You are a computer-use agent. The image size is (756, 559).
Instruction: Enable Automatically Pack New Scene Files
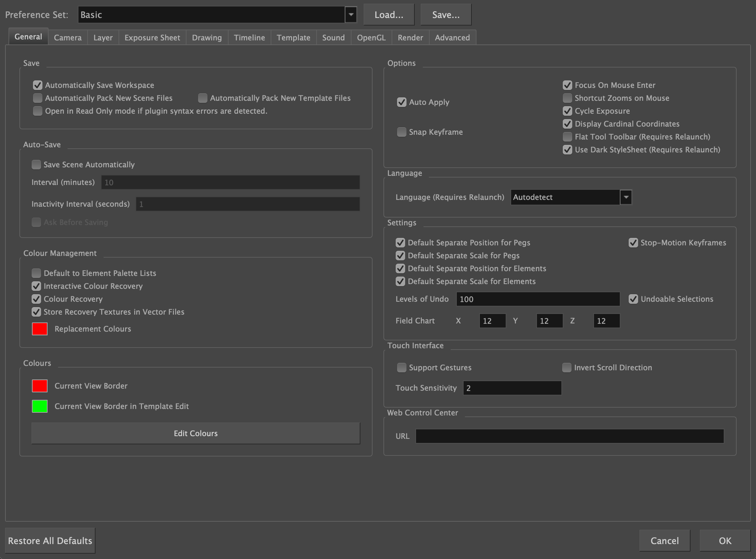pos(38,98)
